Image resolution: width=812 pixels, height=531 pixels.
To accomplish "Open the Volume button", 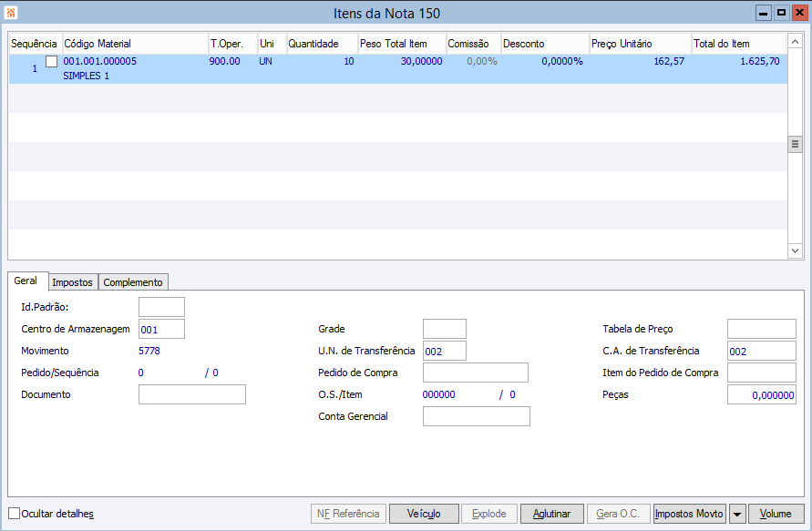I will click(x=776, y=514).
